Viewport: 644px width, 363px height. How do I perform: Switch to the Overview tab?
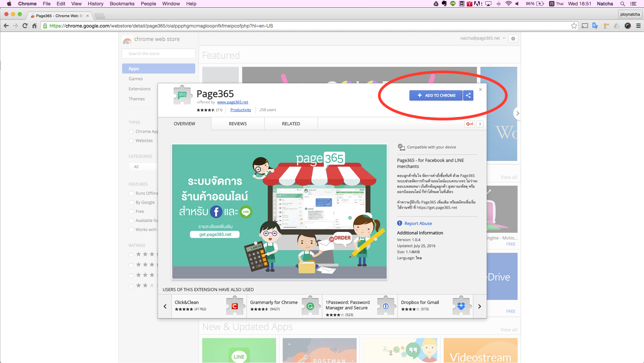[184, 124]
